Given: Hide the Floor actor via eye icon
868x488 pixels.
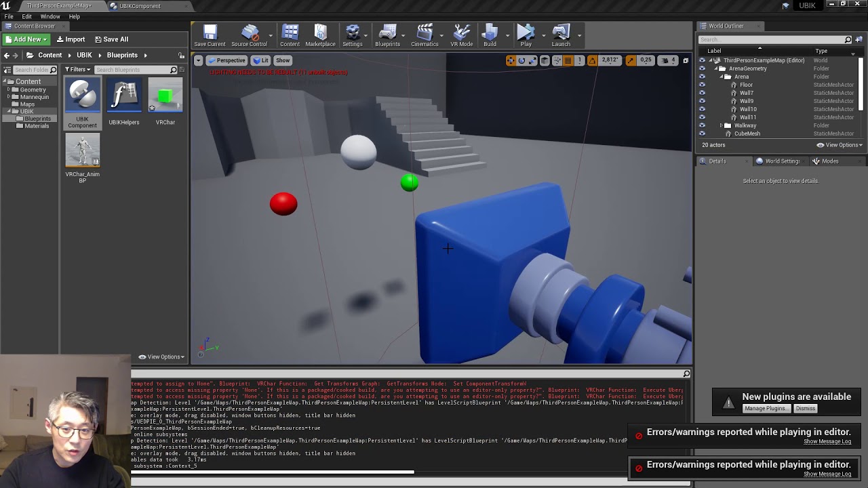Looking at the screenshot, I should pyautogui.click(x=702, y=85).
